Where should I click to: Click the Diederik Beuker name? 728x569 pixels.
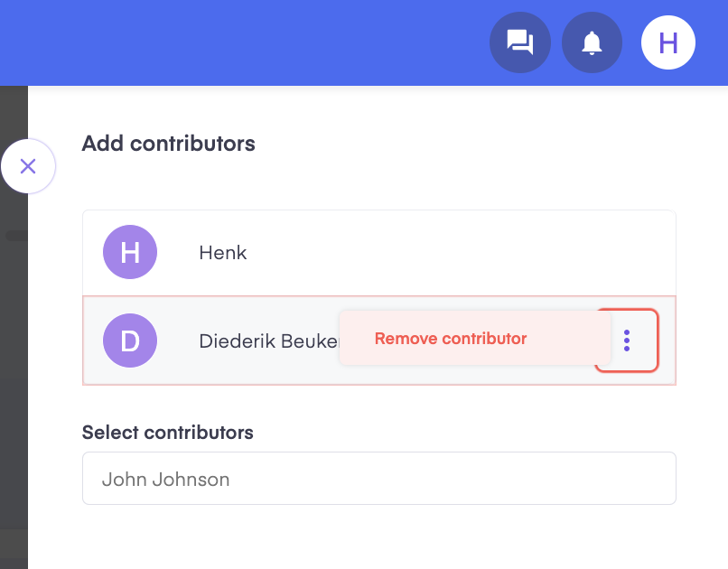coord(269,341)
